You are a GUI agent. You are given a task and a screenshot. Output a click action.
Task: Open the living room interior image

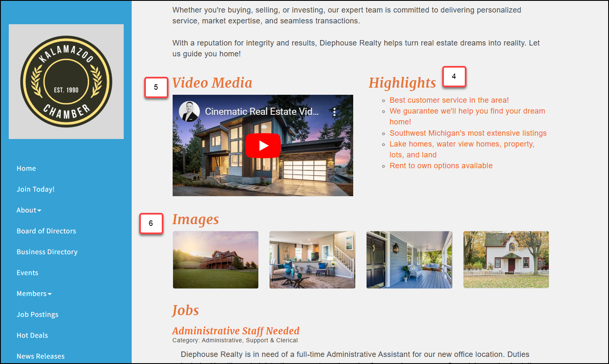pyautogui.click(x=313, y=260)
